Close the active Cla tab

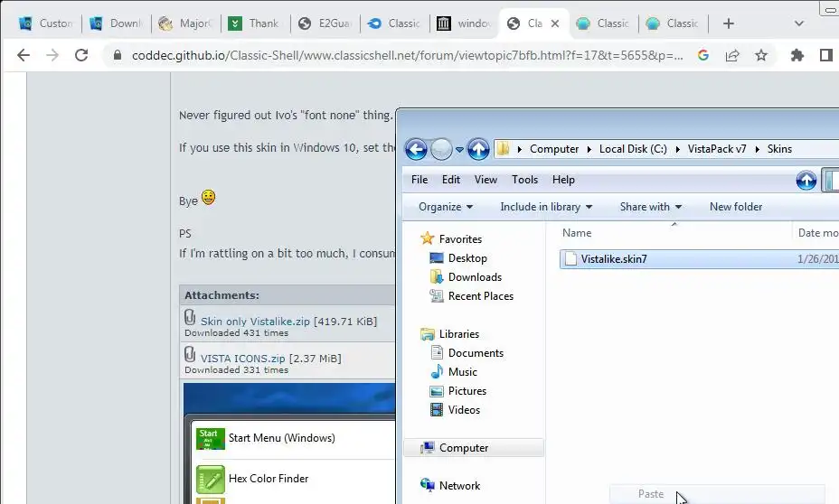[555, 23]
